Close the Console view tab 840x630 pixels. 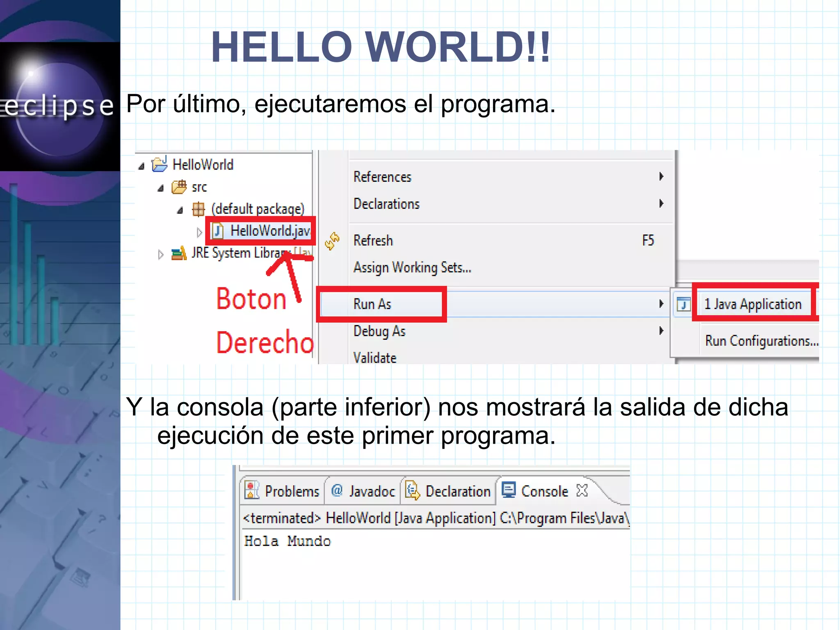coord(582,490)
